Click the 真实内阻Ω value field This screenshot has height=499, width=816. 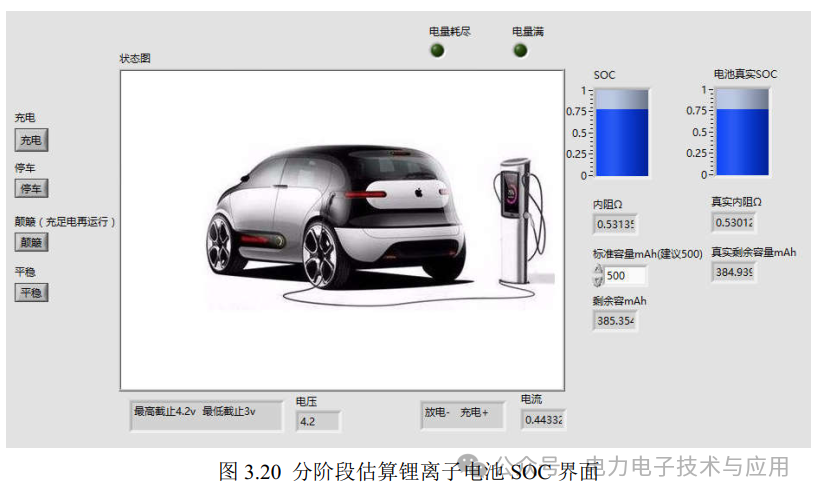(x=733, y=222)
